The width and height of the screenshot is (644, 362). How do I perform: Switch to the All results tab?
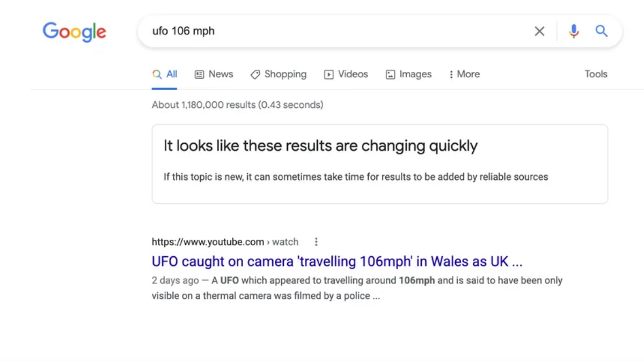point(164,74)
